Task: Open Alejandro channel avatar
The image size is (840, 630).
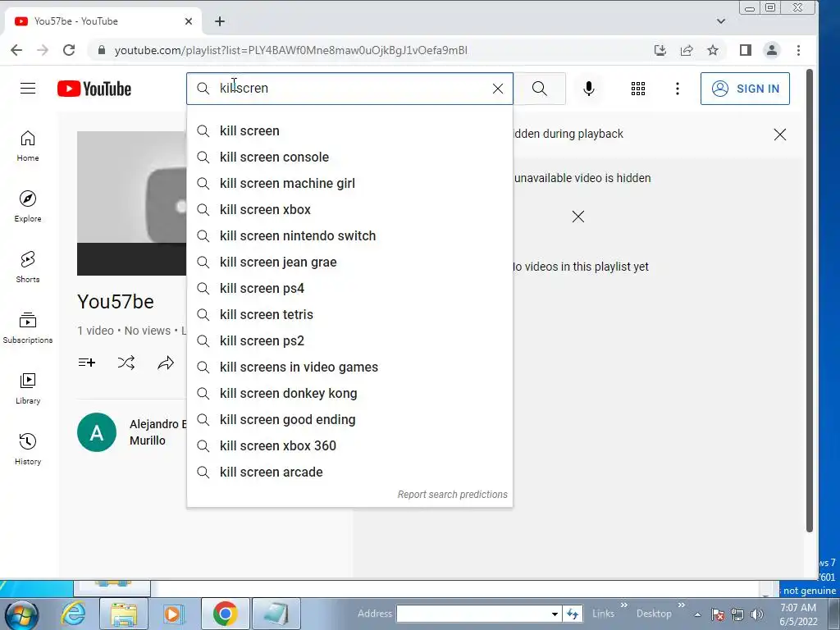Action: click(x=97, y=432)
